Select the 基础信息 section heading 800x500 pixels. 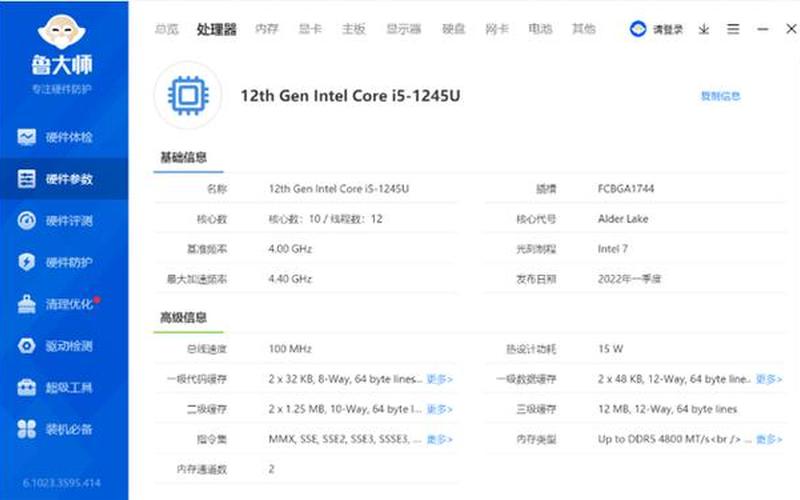(183, 157)
